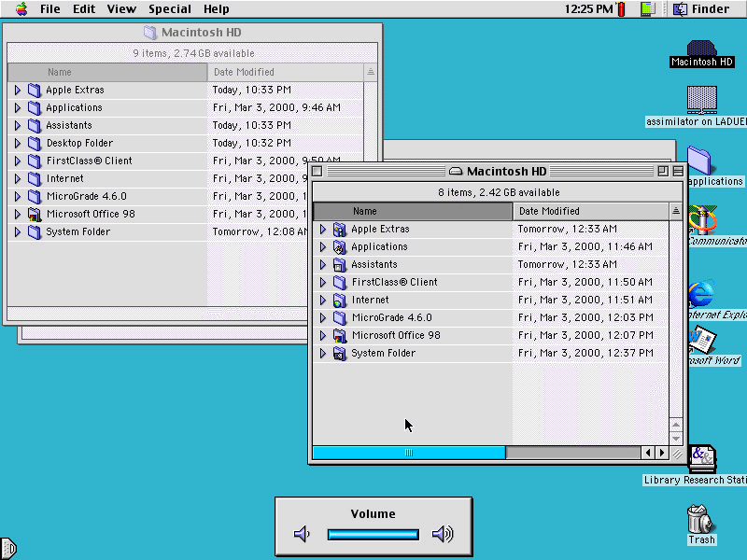Image resolution: width=747 pixels, height=560 pixels.
Task: Click the Library Research Station icon
Action: 701,457
